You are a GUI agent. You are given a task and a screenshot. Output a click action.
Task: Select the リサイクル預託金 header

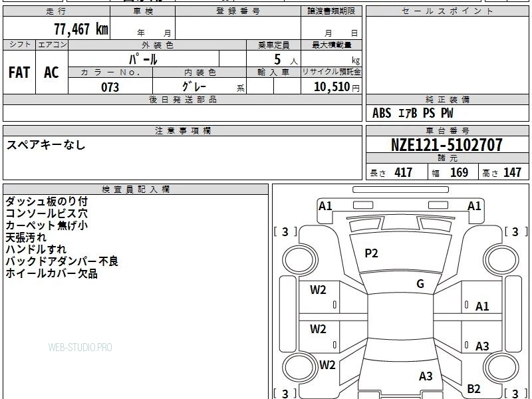coord(331,72)
